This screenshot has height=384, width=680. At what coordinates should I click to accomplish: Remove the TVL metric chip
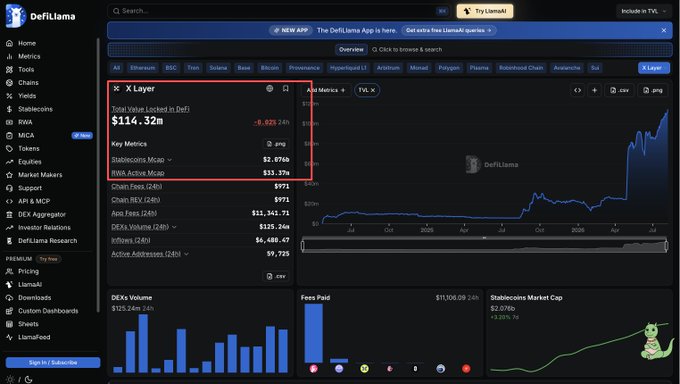click(373, 90)
